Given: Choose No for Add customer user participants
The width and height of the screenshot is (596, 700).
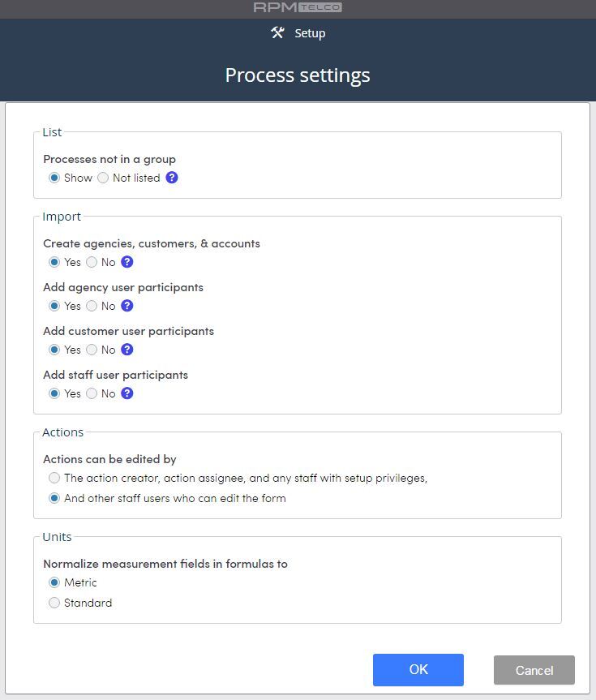Looking at the screenshot, I should (92, 350).
